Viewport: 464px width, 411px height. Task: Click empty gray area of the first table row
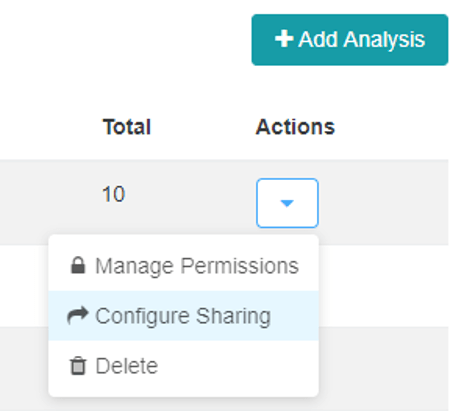click(x=383, y=202)
